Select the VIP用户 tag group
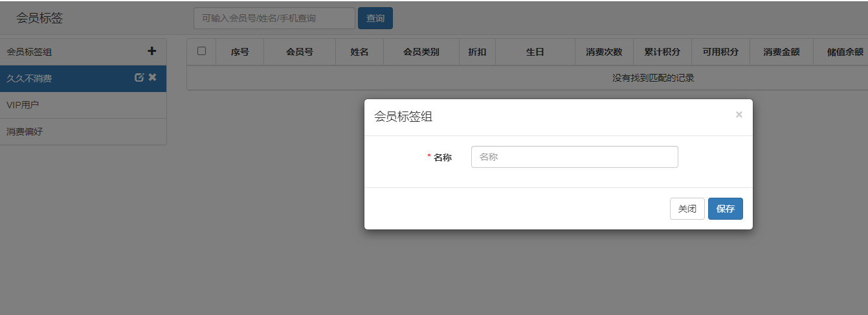 (23, 105)
